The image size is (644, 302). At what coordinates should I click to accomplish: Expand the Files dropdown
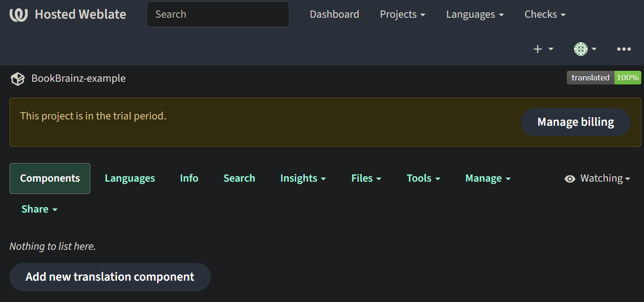[366, 178]
